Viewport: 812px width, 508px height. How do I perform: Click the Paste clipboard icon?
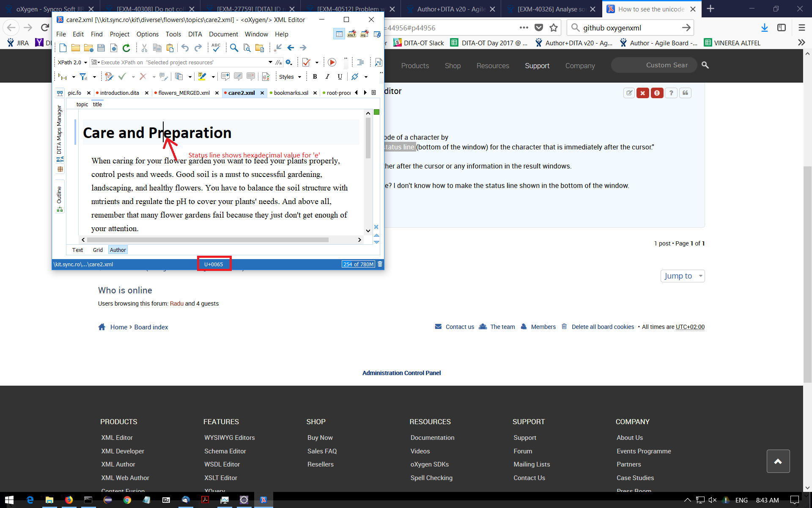point(170,48)
